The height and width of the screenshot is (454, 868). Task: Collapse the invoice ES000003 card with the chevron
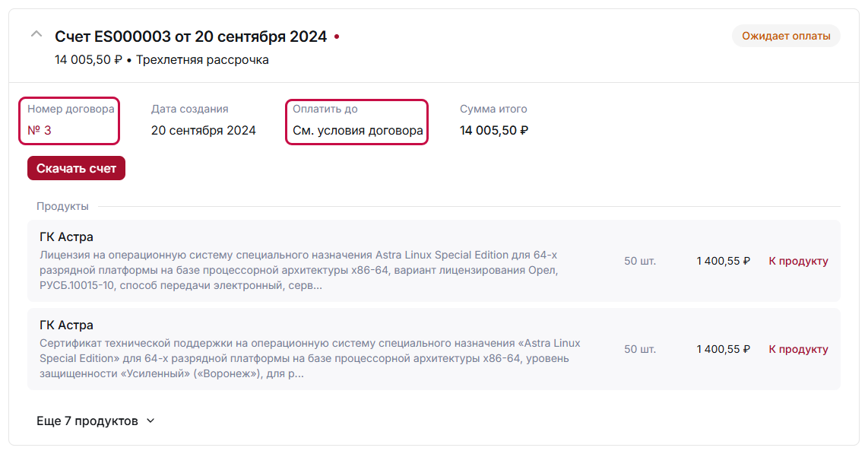pos(36,34)
